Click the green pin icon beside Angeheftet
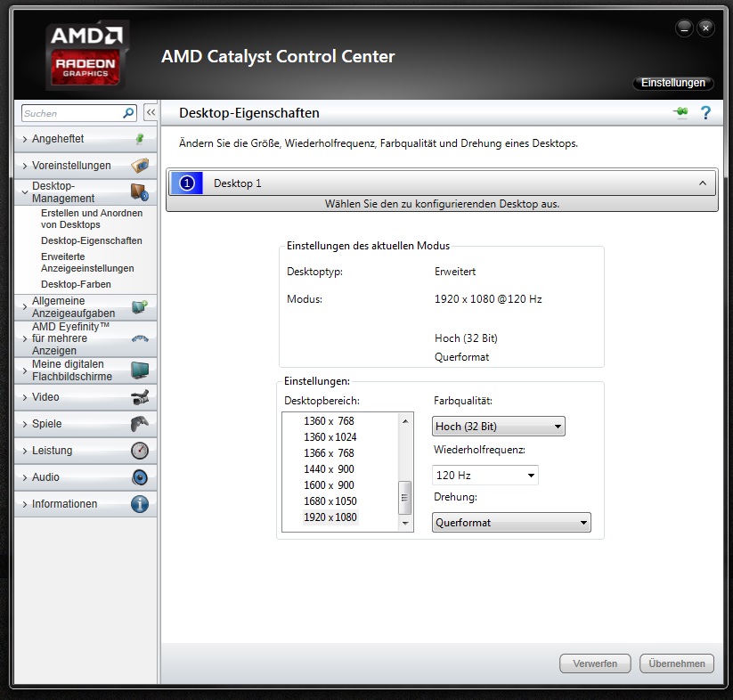The image size is (733, 700). (139, 139)
